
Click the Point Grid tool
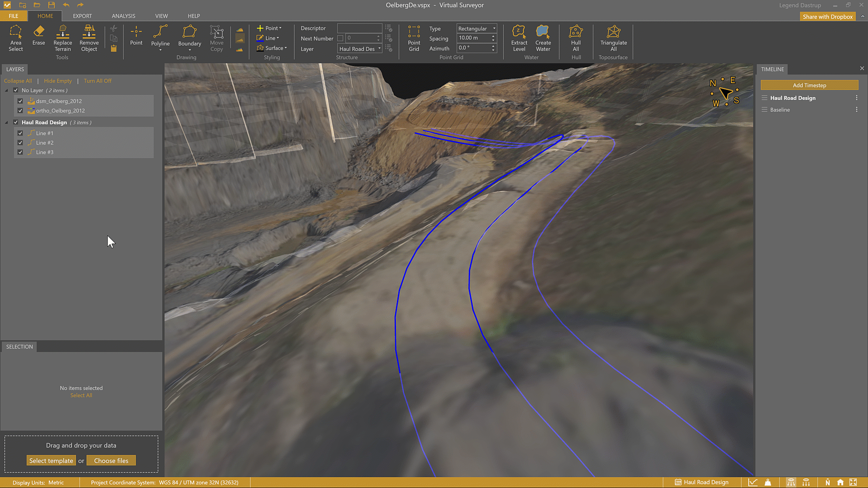tap(414, 38)
